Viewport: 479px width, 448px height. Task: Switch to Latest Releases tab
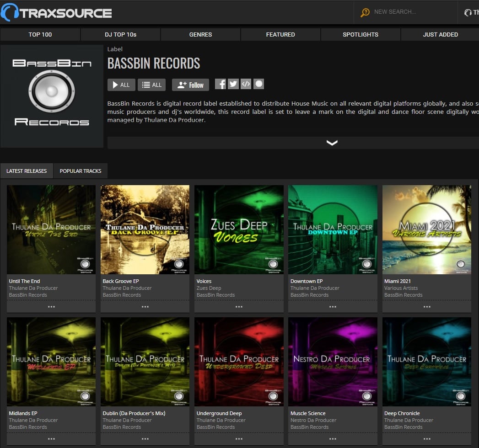tap(27, 171)
